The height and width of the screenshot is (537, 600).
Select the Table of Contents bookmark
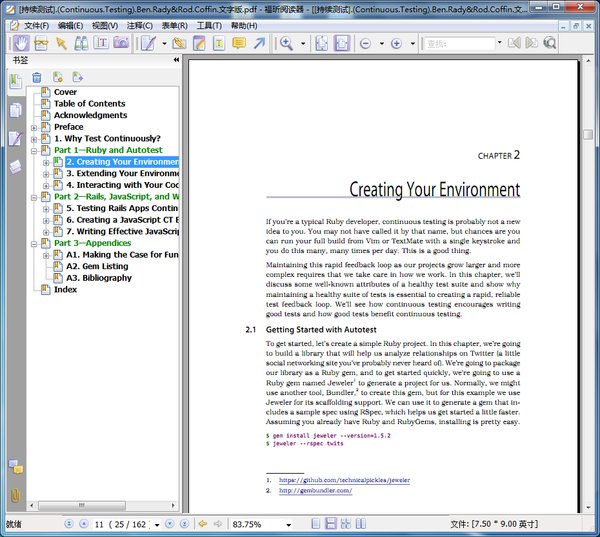pyautogui.click(x=90, y=104)
